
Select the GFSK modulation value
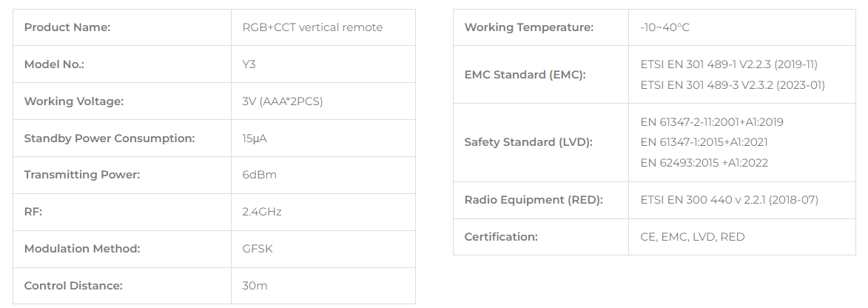(x=258, y=249)
